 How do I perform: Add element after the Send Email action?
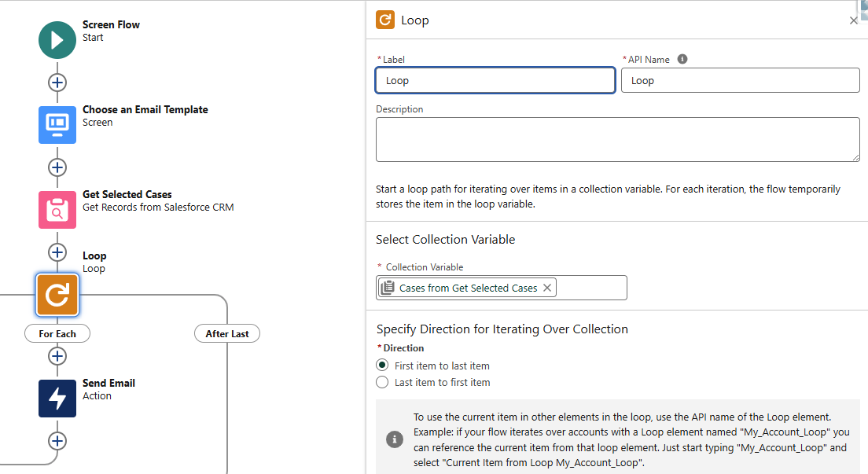(57, 440)
